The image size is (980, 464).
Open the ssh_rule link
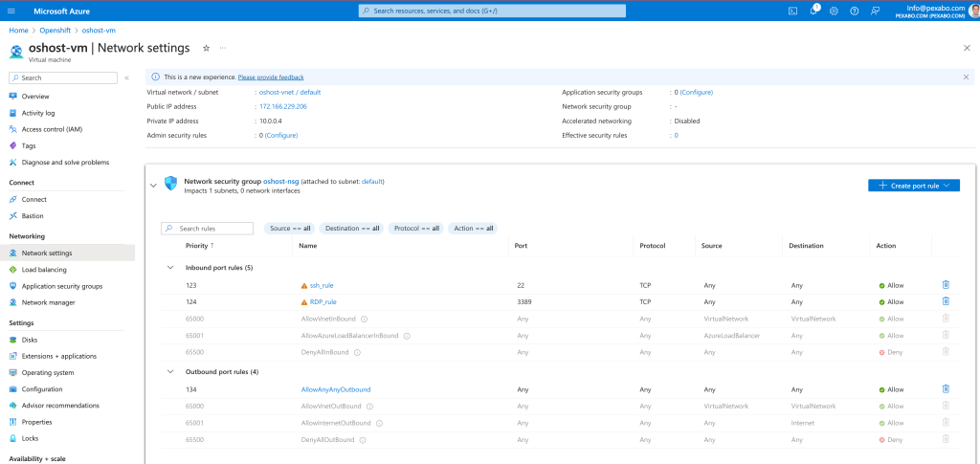pos(322,285)
